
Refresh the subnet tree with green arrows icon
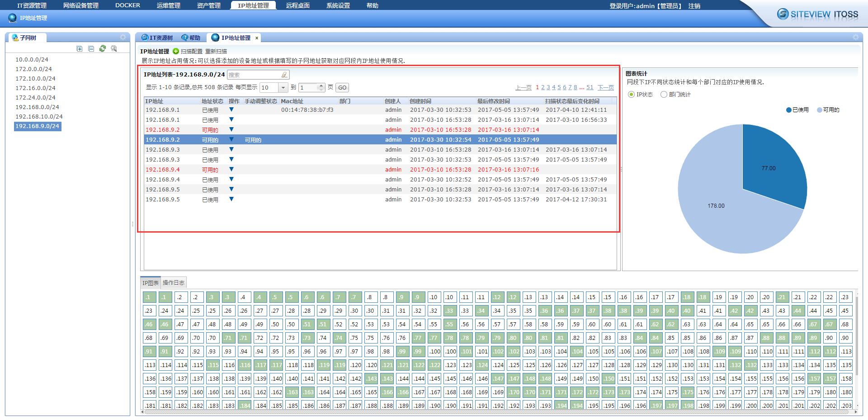[103, 48]
